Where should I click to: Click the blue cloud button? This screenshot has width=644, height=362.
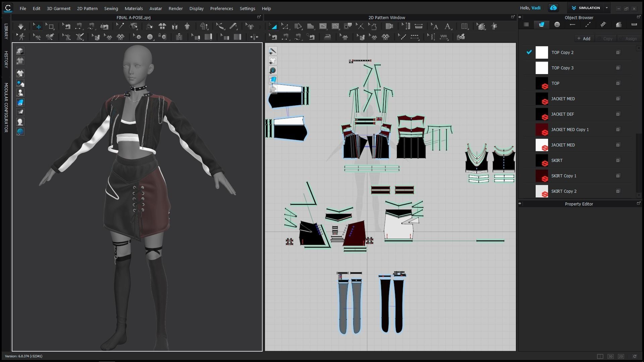tap(553, 8)
